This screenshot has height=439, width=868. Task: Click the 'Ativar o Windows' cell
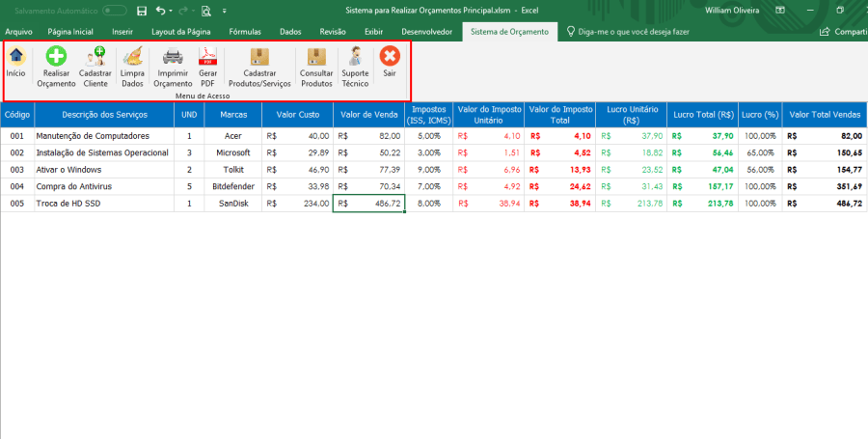104,170
